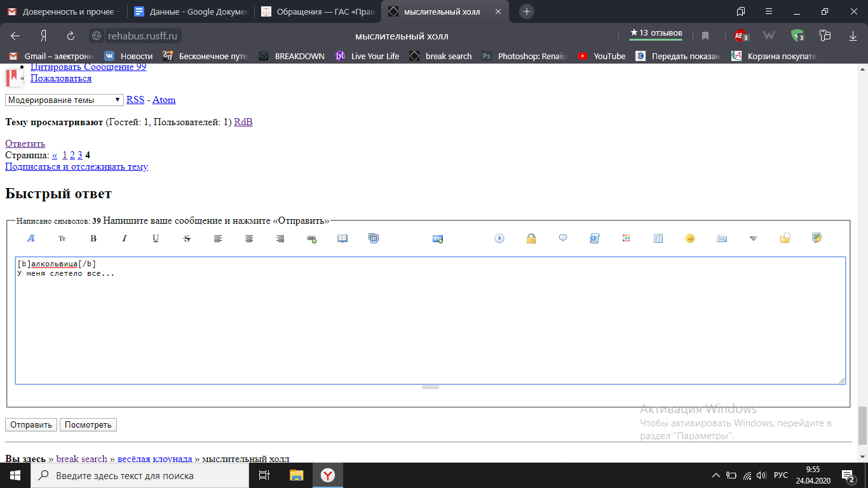Open the Adblock extension icon

pyautogui.click(x=741, y=36)
